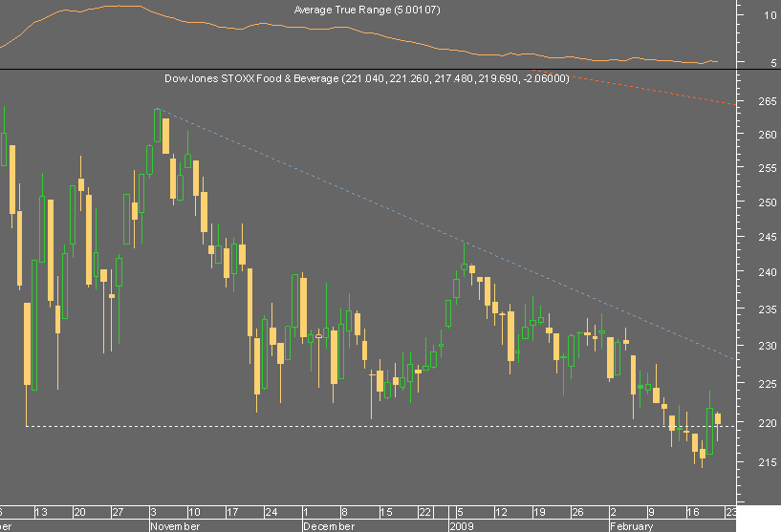The width and height of the screenshot is (781, 532).
Task: Click the ATR scale value 5
Action: click(773, 63)
